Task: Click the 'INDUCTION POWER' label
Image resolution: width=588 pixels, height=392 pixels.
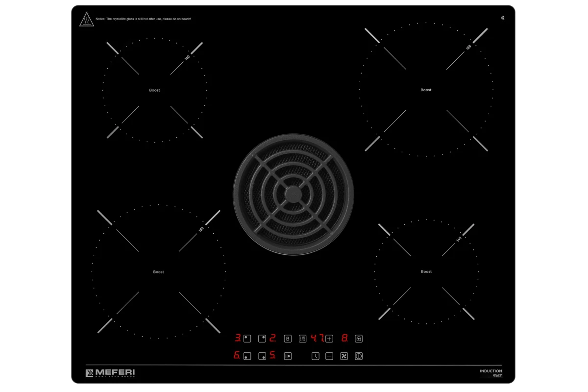Action: tap(491, 373)
